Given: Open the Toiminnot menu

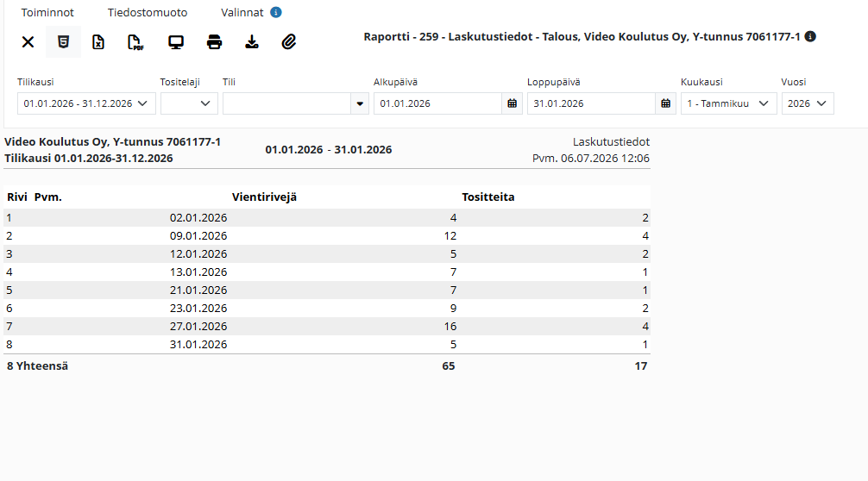Looking at the screenshot, I should pos(47,12).
